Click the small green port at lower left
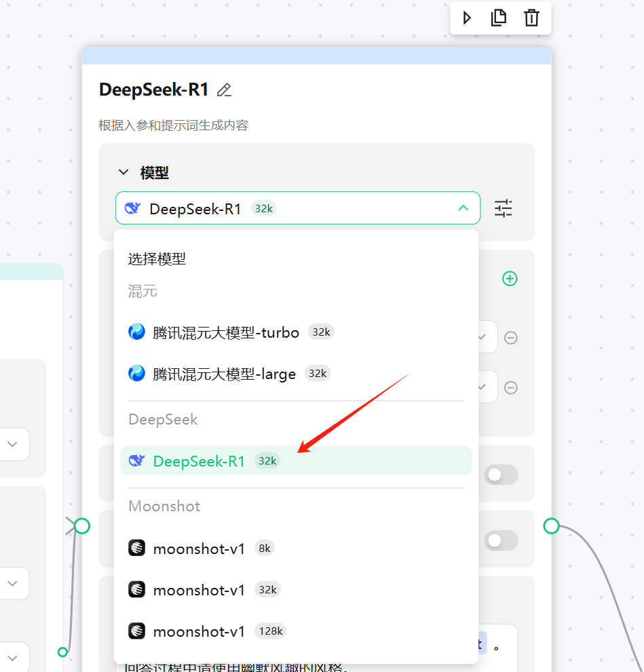Viewport: 644px width, 672px height. 62,652
